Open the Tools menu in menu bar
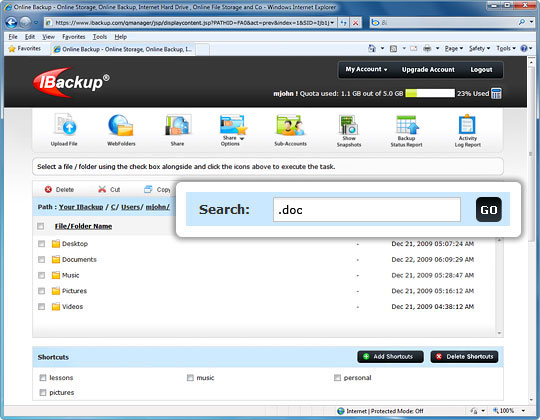This screenshot has height=420, width=540. point(100,36)
